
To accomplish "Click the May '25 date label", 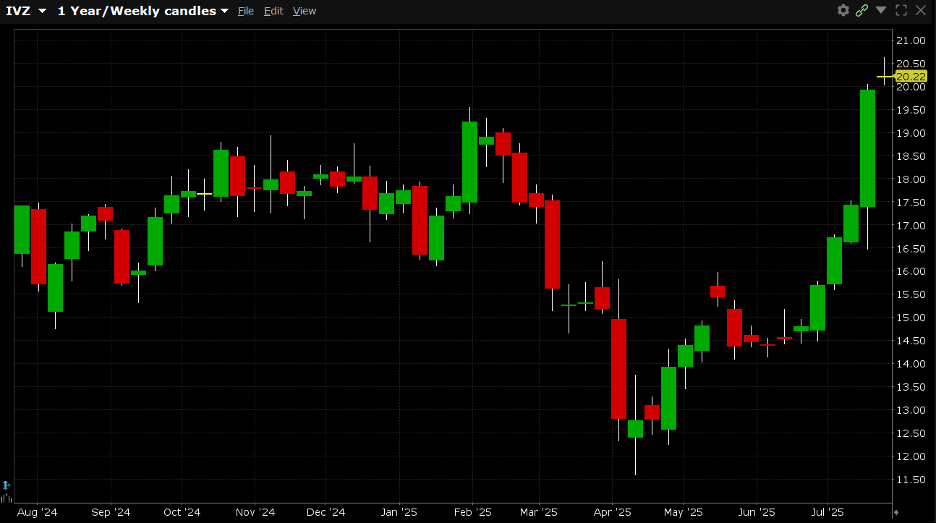I will tap(683, 513).
